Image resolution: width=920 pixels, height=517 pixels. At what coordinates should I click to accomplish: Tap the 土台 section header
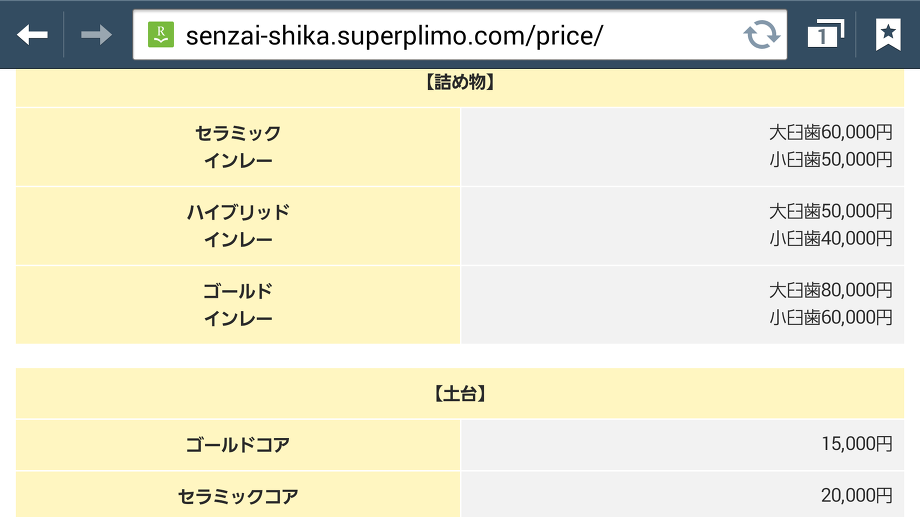click(x=460, y=394)
